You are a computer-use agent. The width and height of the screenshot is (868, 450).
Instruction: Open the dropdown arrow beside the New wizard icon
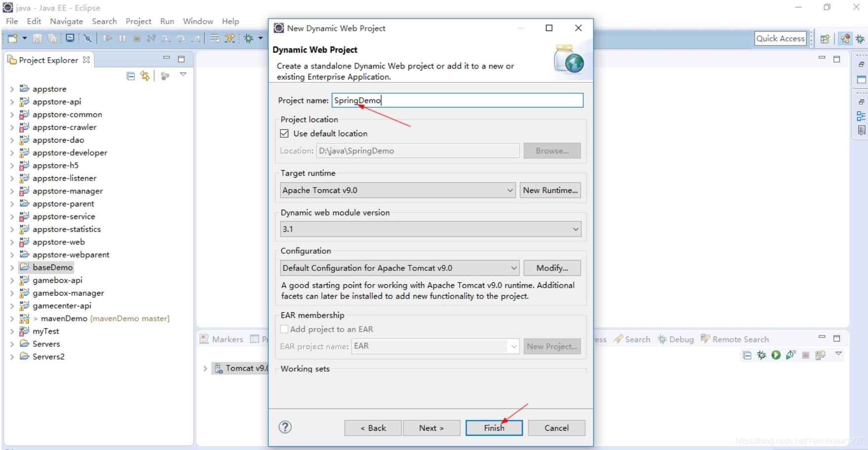tap(24, 38)
